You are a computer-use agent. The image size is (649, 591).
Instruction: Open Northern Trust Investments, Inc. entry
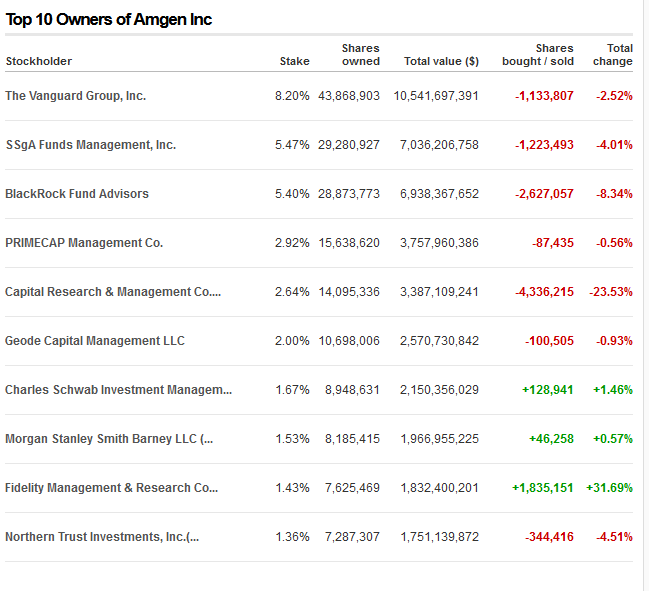click(102, 537)
